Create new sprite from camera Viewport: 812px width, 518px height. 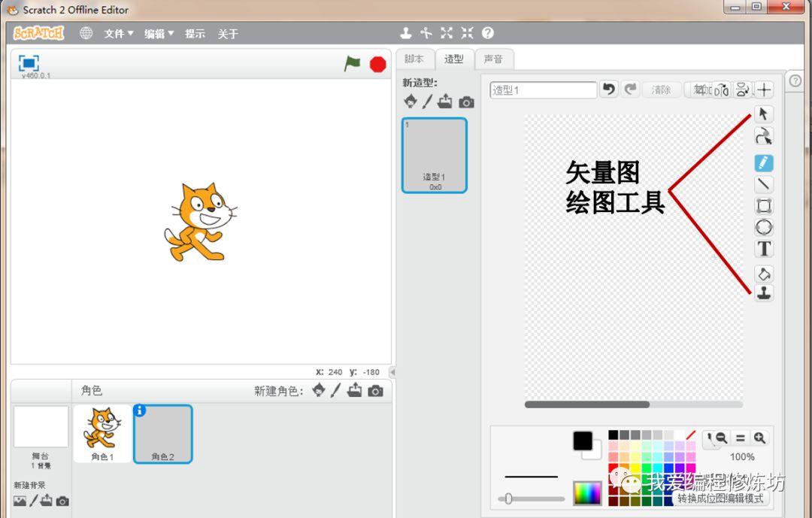(x=375, y=391)
